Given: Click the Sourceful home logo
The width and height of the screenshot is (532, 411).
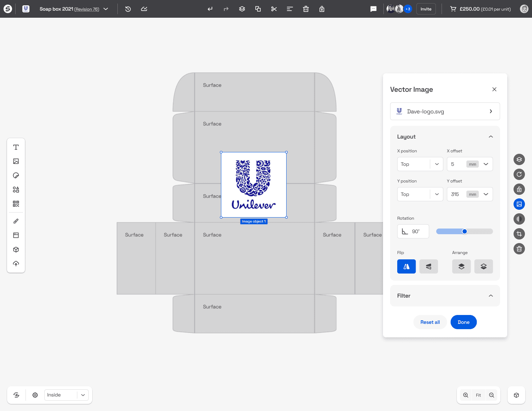Looking at the screenshot, I should coord(7,9).
